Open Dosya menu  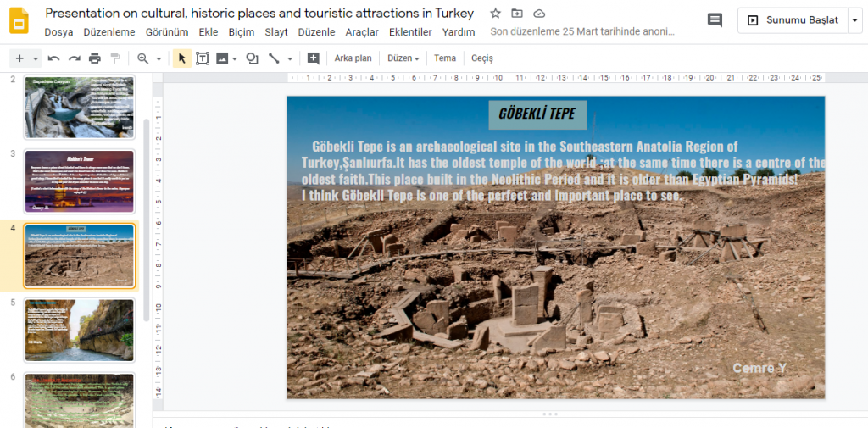[58, 32]
